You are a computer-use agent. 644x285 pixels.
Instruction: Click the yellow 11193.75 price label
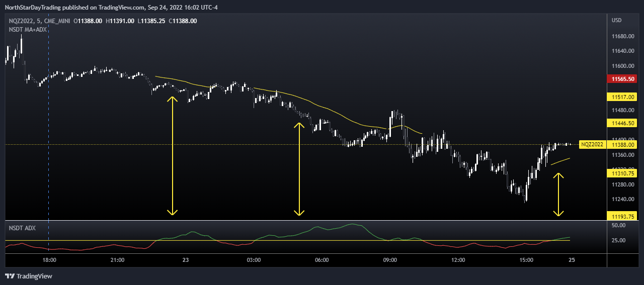623,216
